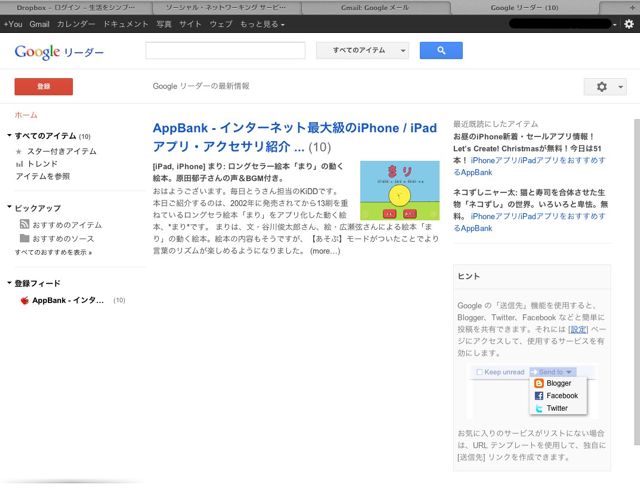Click the blue search magnifier button
The image size is (640, 490).
click(x=441, y=50)
